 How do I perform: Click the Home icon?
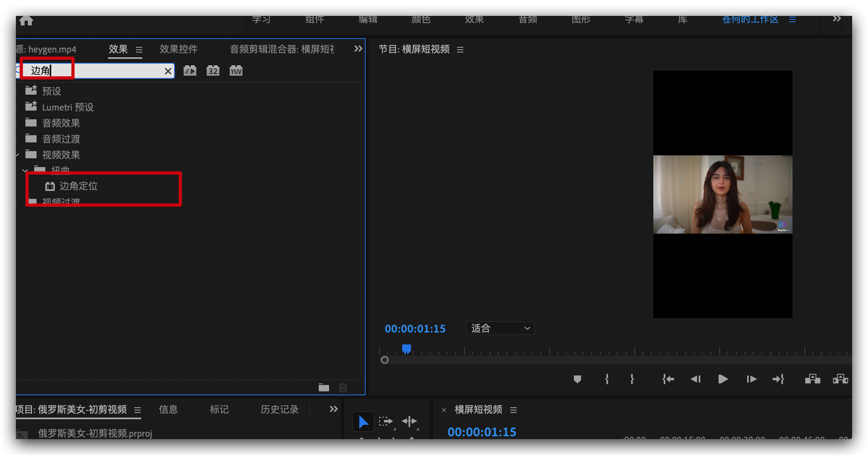coord(26,20)
